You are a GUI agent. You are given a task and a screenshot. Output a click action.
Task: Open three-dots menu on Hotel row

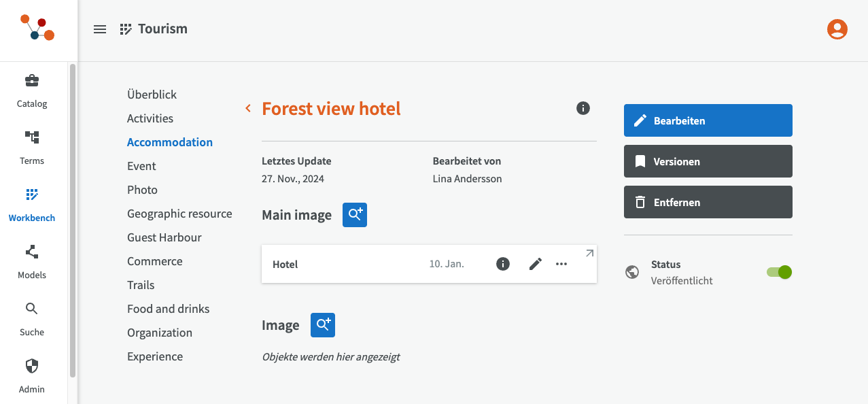[561, 264]
